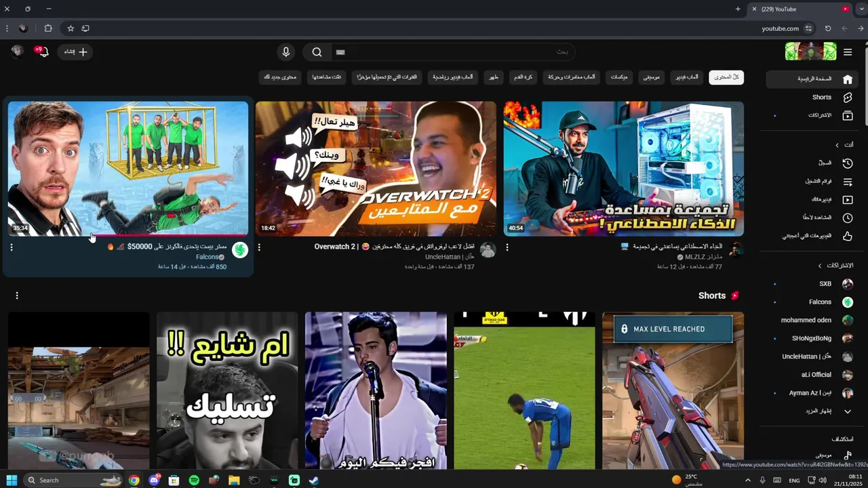Select the recently uploaded 'مؤخرًا' filter chip
The width and height of the screenshot is (868, 488).
tap(387, 77)
